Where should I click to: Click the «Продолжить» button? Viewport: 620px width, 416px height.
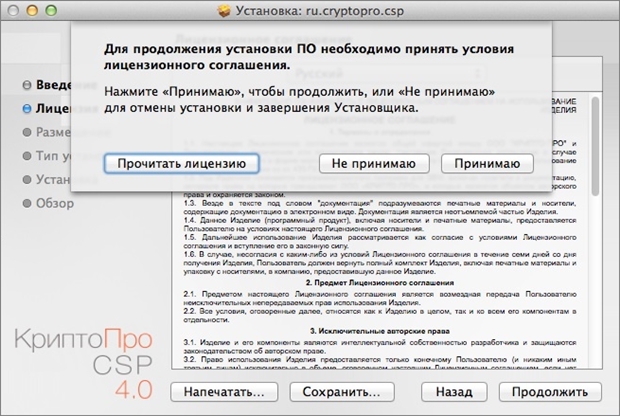coord(550,392)
